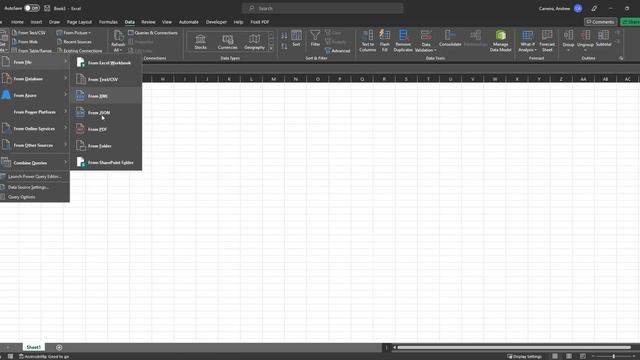Open Existing Connections
Viewport: 640px width, 360px height.
coord(80,51)
